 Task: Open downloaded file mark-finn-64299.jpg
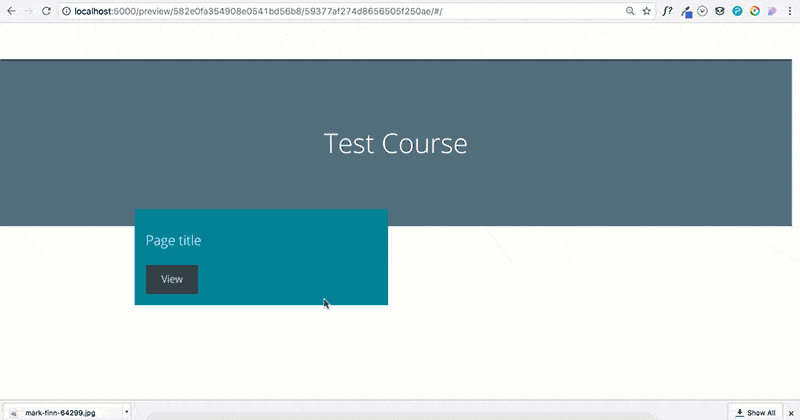(60, 412)
